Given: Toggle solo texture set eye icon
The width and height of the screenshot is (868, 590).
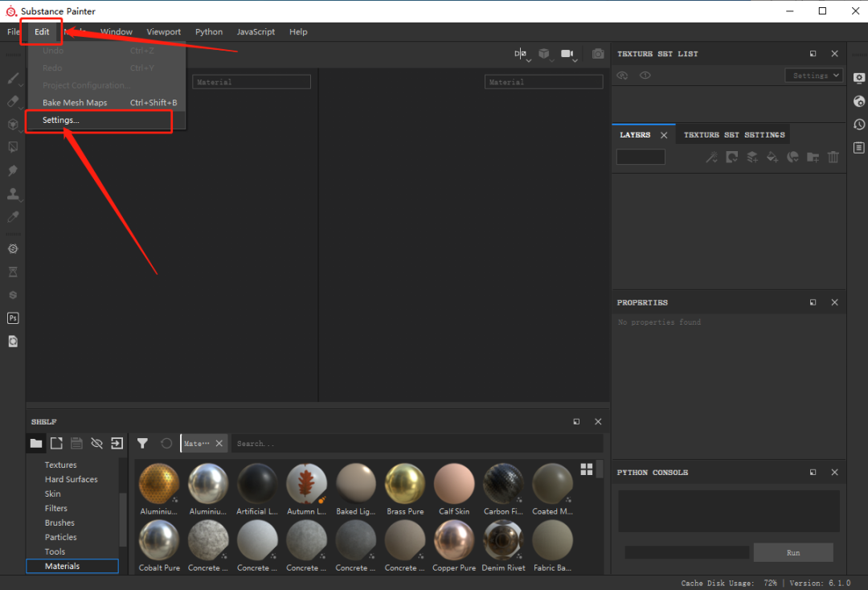Looking at the screenshot, I should click(x=645, y=76).
